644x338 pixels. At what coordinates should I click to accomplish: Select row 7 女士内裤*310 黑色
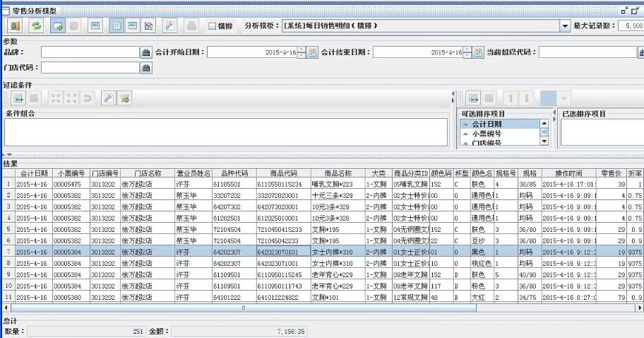click(x=337, y=251)
